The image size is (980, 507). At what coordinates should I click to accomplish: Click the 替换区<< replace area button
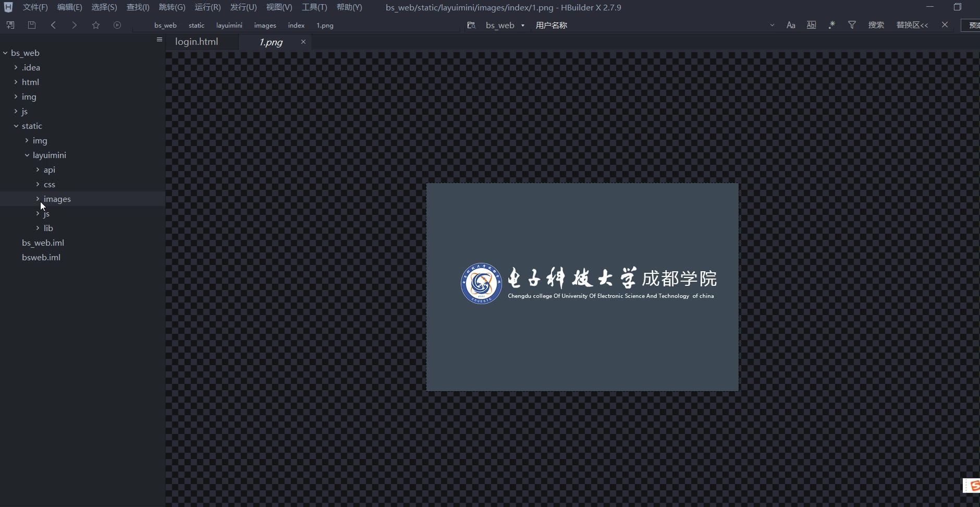[912, 25]
